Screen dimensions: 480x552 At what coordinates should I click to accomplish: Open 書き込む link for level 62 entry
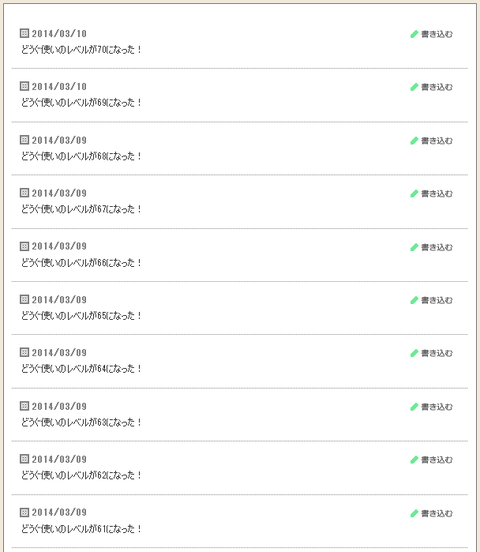437,460
